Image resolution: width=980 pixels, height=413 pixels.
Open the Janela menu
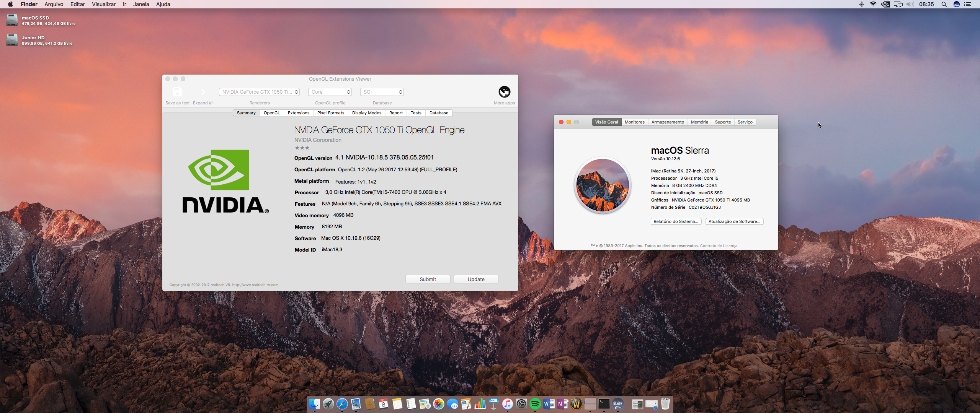coord(141,4)
